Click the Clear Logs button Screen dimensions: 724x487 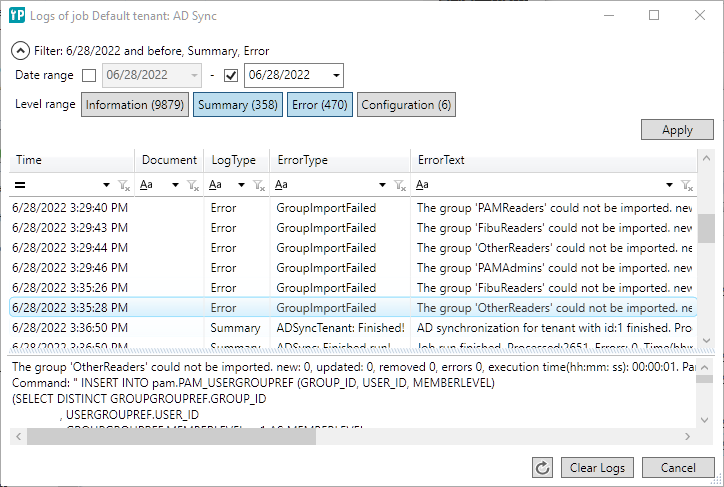597,468
